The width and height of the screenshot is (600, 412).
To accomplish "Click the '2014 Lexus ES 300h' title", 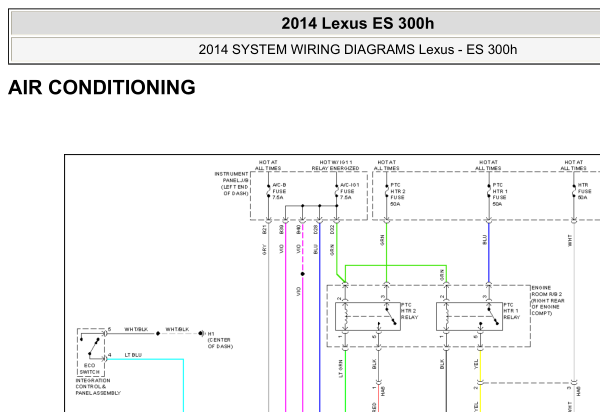I will pos(357,23).
